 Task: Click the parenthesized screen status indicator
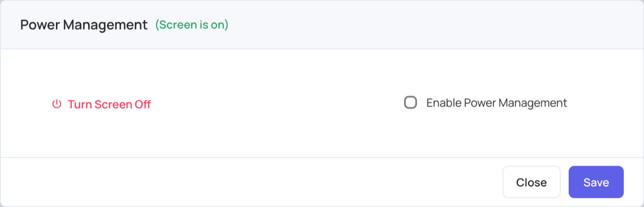pos(192,25)
